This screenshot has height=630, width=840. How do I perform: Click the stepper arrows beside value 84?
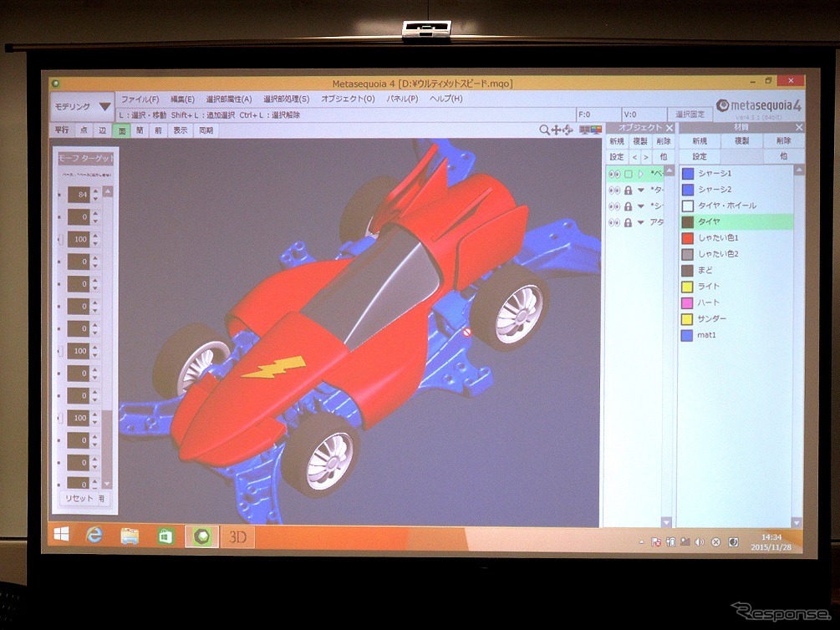95,195
